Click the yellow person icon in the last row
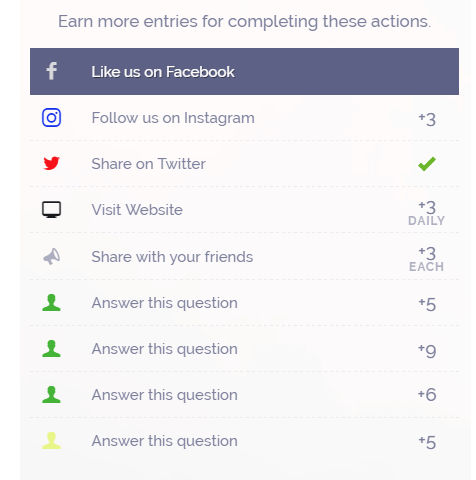 [51, 441]
